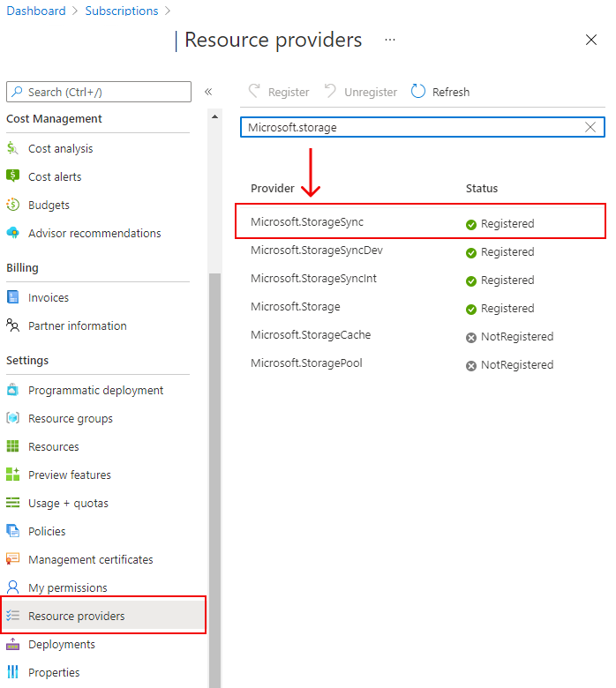This screenshot has height=688, width=616.
Task: Click gray X icon for Microsoft.StorageCache
Action: (x=471, y=338)
